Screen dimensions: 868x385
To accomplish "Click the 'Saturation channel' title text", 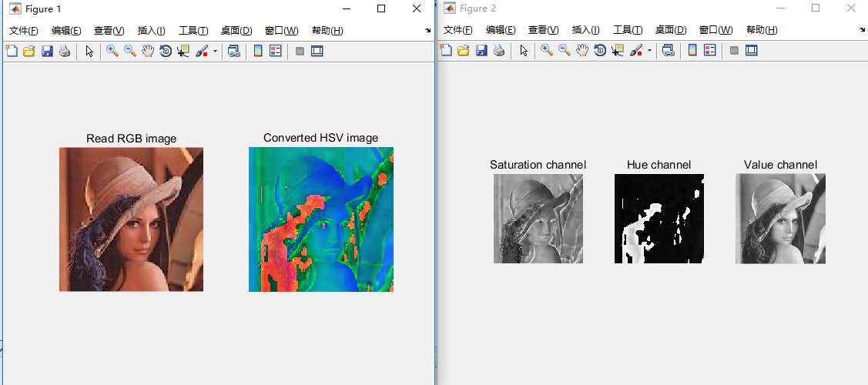I will tap(538, 165).
